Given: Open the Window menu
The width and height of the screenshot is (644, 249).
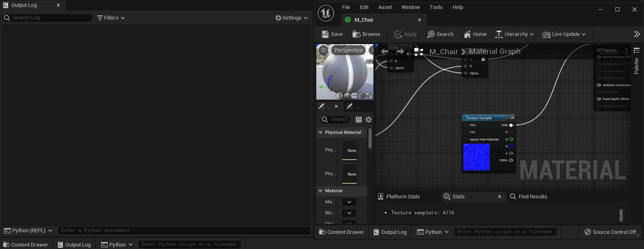Looking at the screenshot, I should (411, 7).
